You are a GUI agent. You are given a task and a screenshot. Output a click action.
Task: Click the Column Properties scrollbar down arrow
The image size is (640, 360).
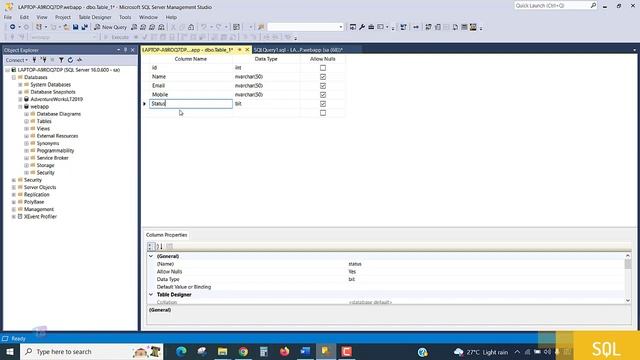[628, 300]
